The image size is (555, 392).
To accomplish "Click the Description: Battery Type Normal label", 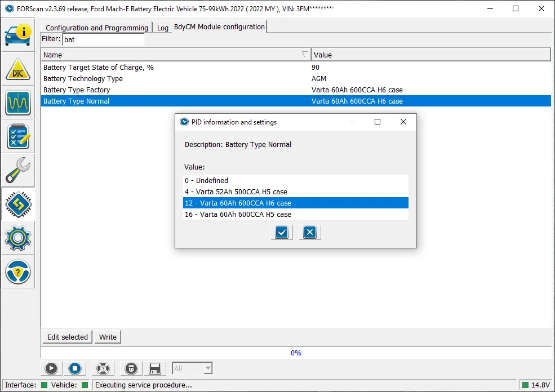I will 238,144.
